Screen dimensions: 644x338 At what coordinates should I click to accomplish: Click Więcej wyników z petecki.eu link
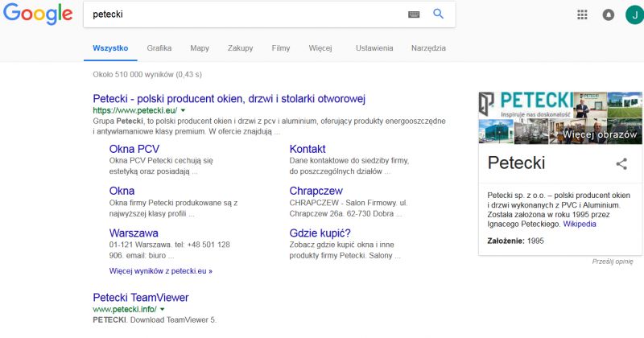tap(160, 271)
